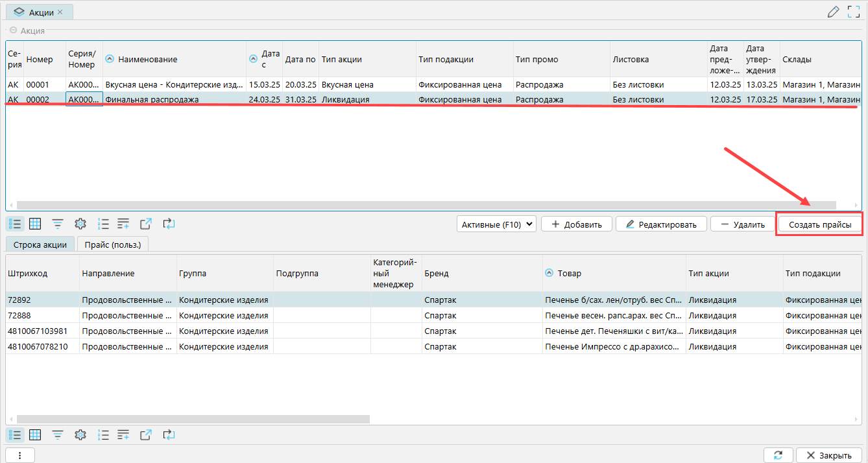This screenshot has height=463, width=868.
Task: Collapse the Акция section expander
Action: tap(13, 30)
